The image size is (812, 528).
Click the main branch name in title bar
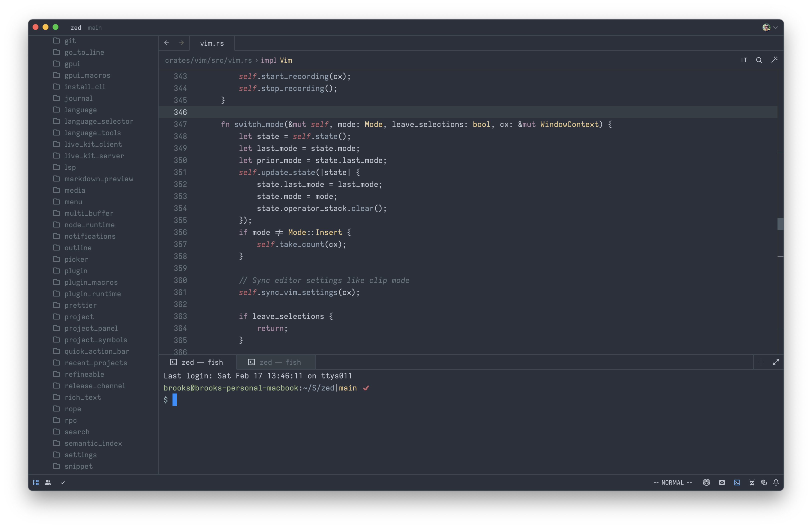[94, 28]
